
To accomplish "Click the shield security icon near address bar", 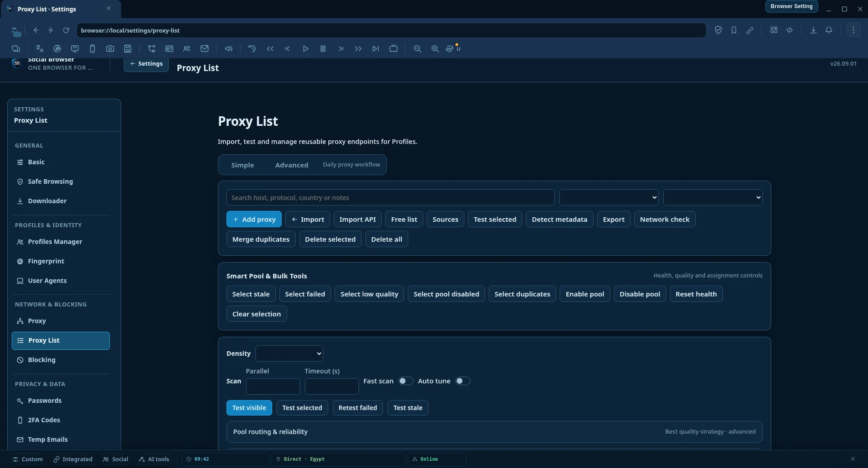I will tap(718, 30).
